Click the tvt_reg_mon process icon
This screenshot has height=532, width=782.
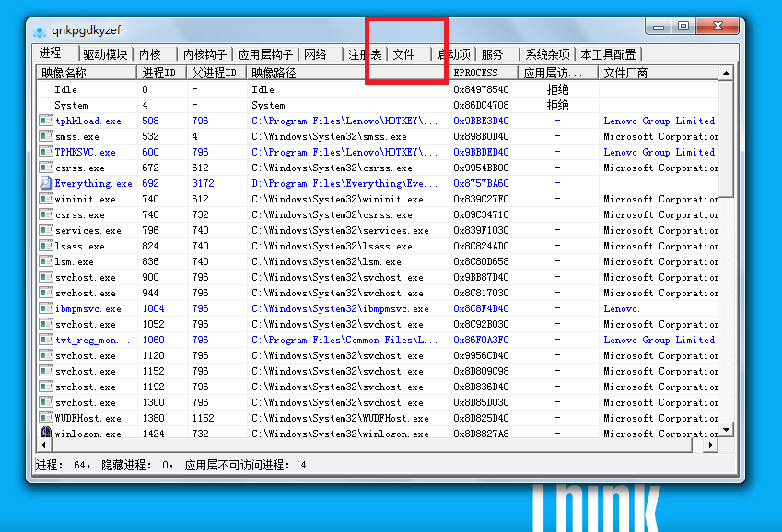(x=46, y=340)
